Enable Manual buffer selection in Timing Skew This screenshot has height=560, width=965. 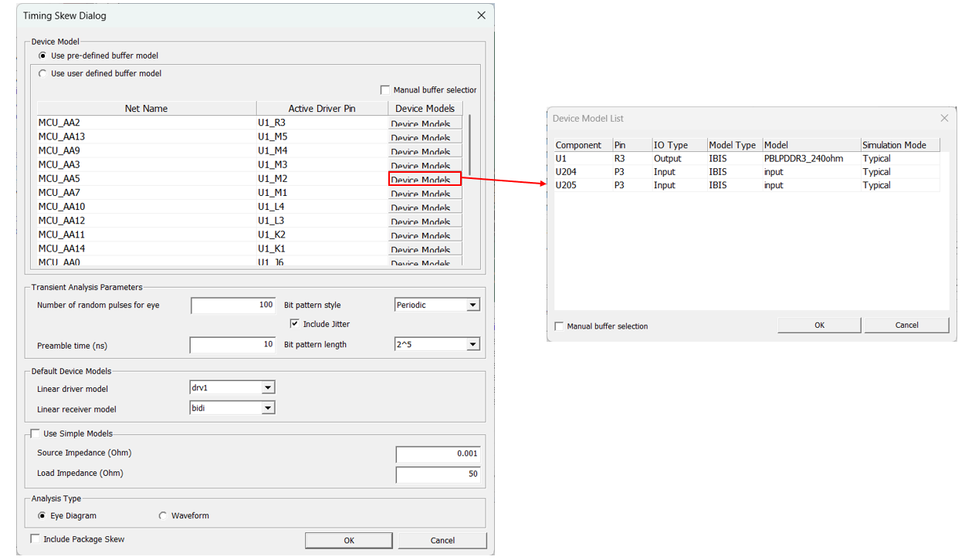pos(385,90)
